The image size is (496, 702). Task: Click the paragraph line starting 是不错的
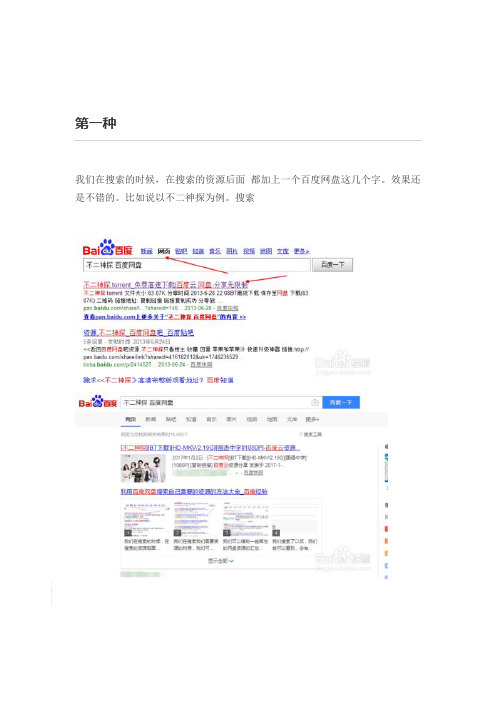(165, 198)
